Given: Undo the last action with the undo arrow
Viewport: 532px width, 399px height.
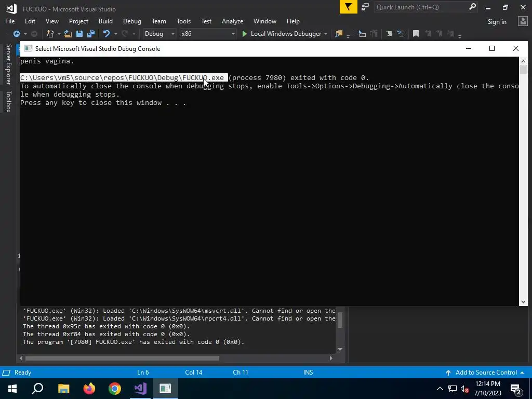Looking at the screenshot, I should coord(107,34).
